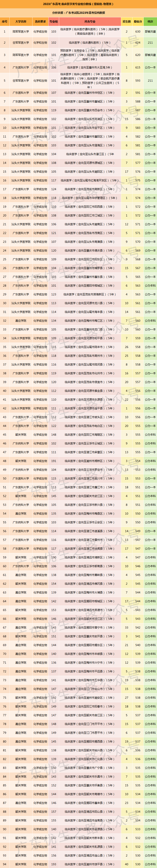Click the 大学名称 column header
The image size is (157, 868).
coord(21,21)
